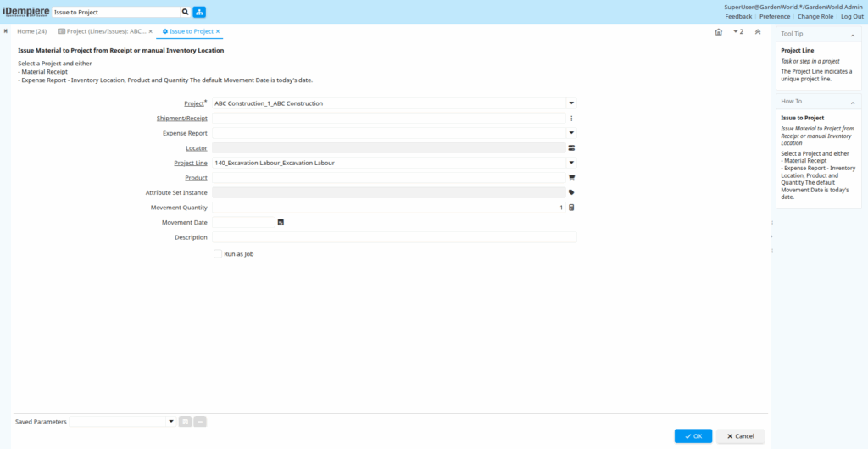This screenshot has height=449, width=868.
Task: Click into the Description field
Action: [394, 237]
